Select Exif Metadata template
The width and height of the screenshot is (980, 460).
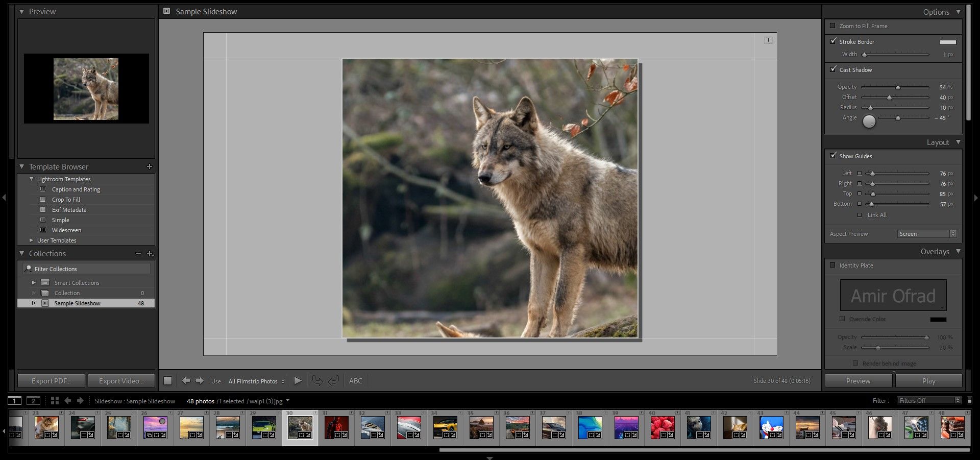69,210
